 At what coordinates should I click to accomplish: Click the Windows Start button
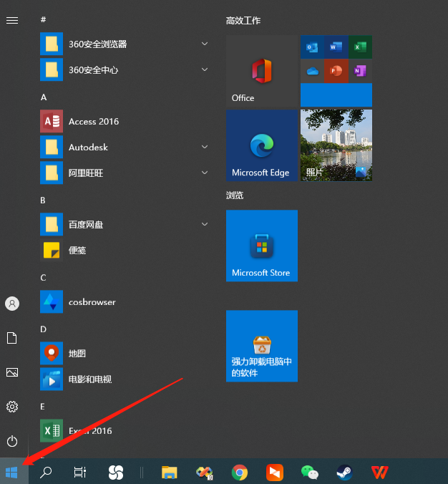(x=11, y=473)
